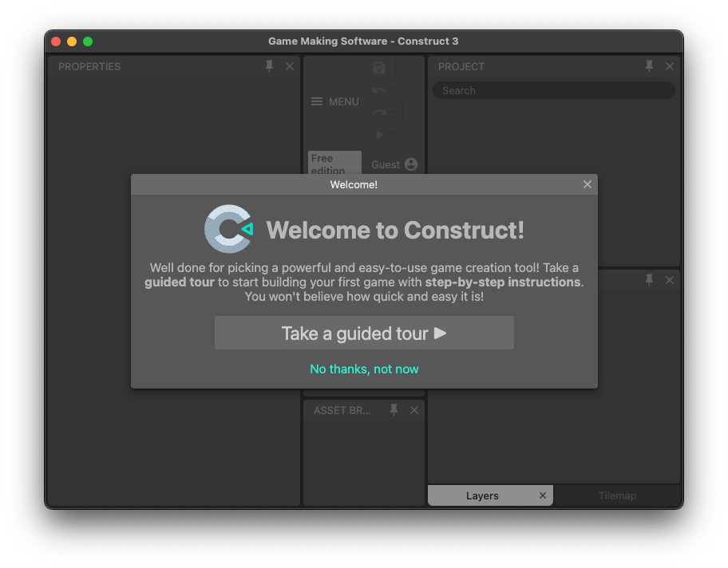Pin the panel above the Layers tab
728x568 pixels.
[650, 280]
